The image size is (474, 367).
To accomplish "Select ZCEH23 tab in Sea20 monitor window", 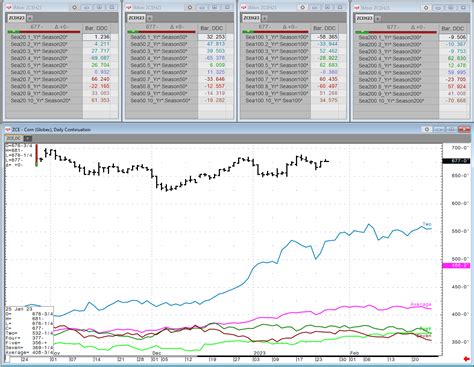I will click(x=16, y=18).
